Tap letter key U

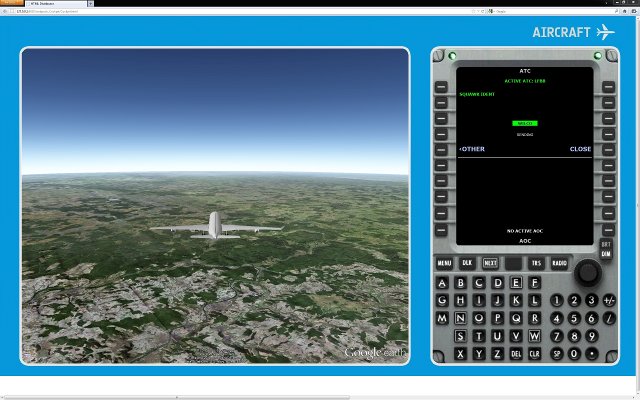click(x=498, y=336)
